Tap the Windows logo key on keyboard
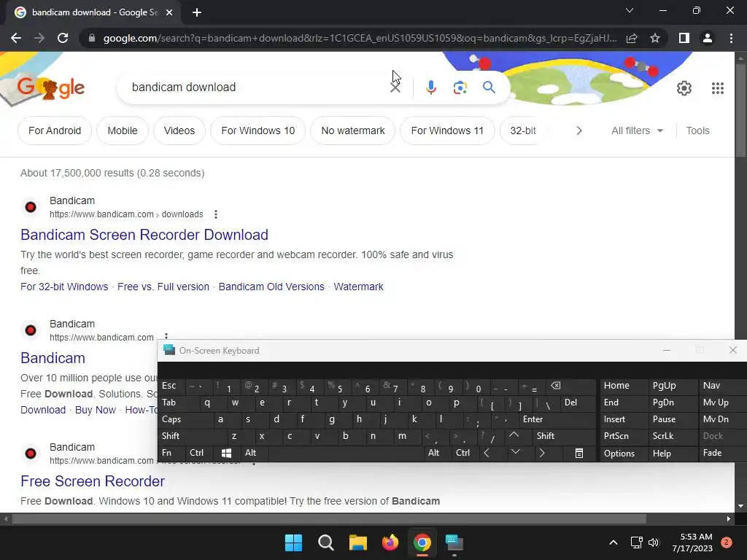747x560 pixels. 226,454
